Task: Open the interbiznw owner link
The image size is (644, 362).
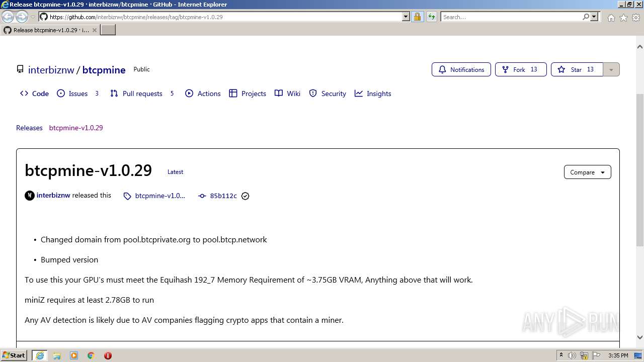Action: tap(51, 70)
